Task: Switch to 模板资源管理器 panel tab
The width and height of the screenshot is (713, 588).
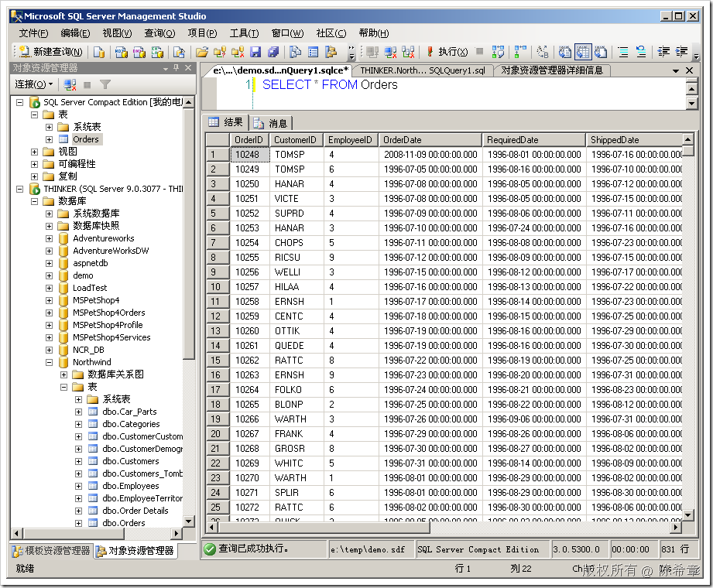Action: coord(52,551)
